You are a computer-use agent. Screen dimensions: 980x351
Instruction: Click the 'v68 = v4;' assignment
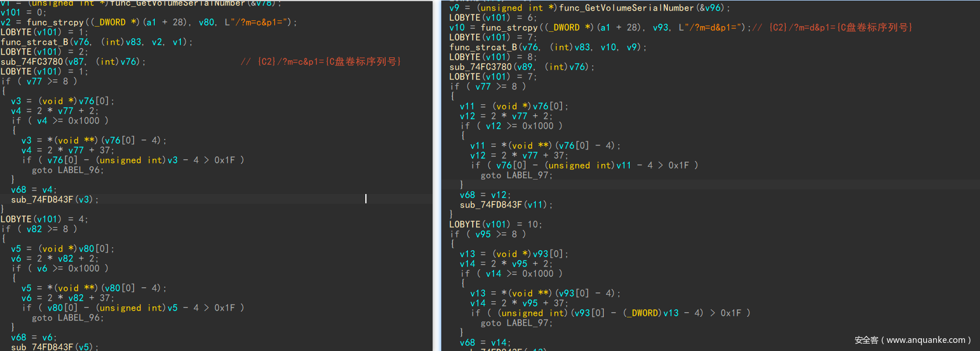click(34, 190)
